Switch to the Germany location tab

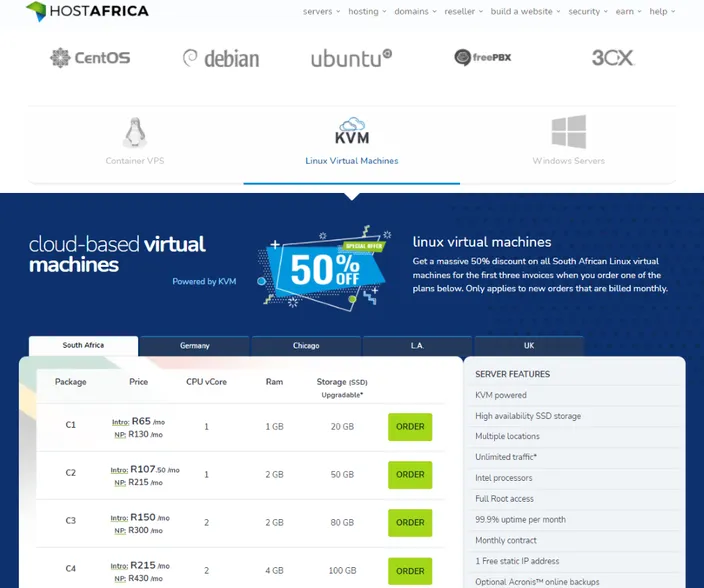194,346
